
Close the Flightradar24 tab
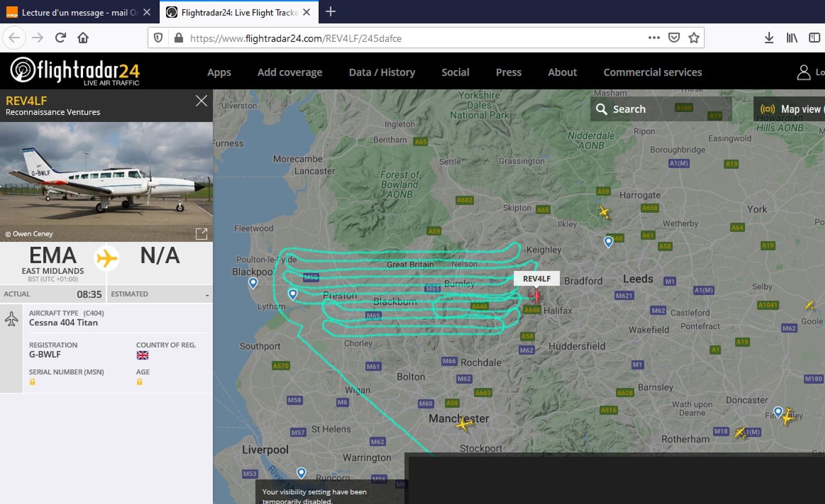tap(306, 12)
